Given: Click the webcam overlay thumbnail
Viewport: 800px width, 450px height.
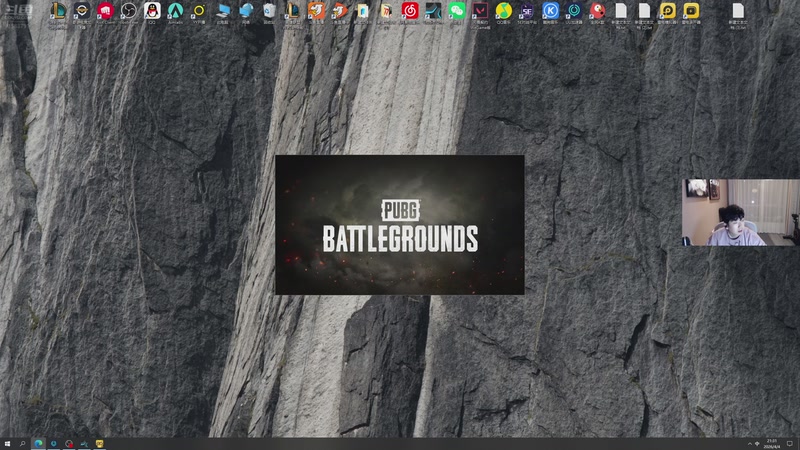Looking at the screenshot, I should point(741,212).
